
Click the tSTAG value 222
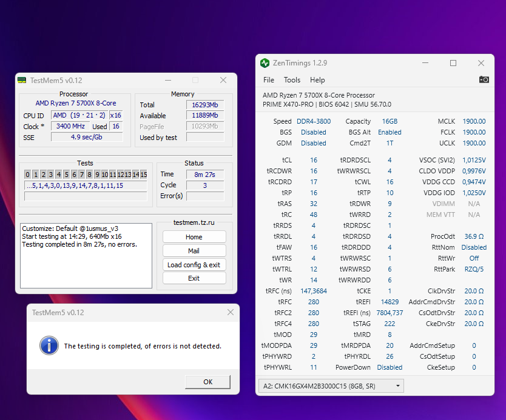(x=390, y=324)
